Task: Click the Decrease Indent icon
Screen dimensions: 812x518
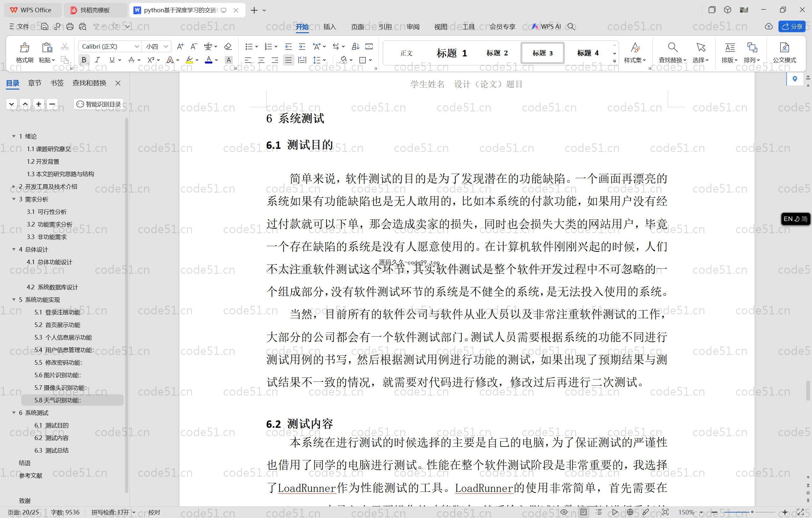Action: (x=288, y=46)
